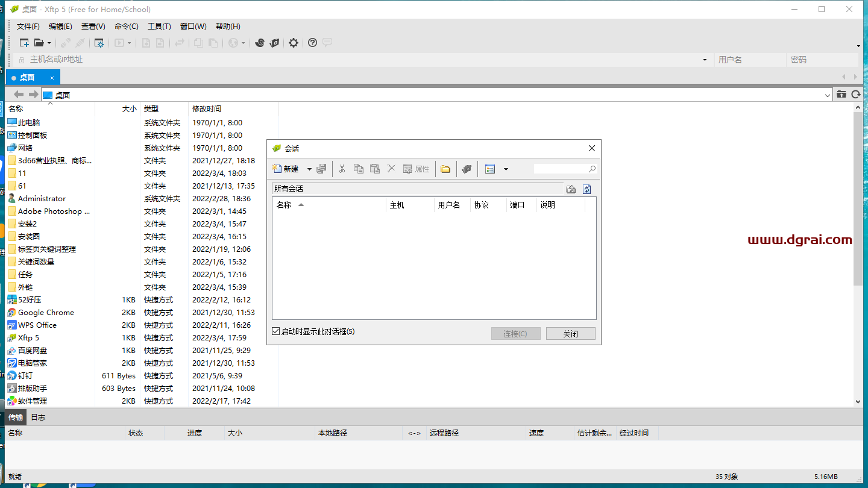This screenshot has width=868, height=488.
Task: Click the Google Chrome shortcut icon in file list
Action: [x=11, y=313]
